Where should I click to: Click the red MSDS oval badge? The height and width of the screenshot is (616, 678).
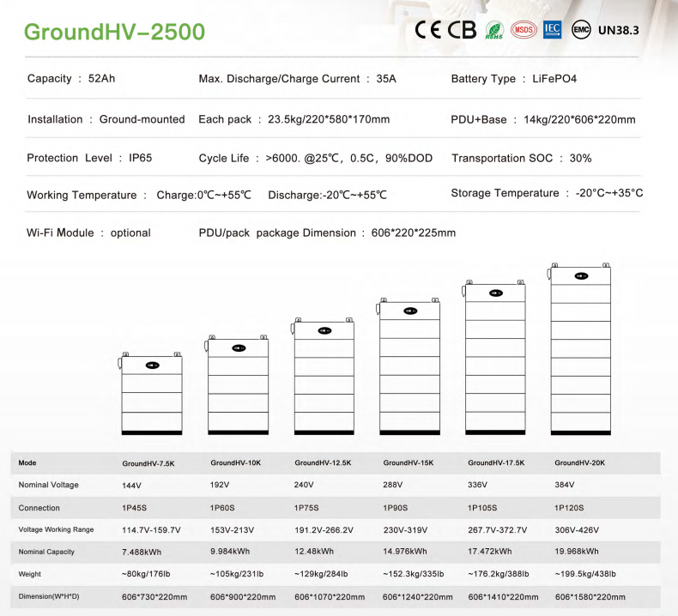(523, 30)
